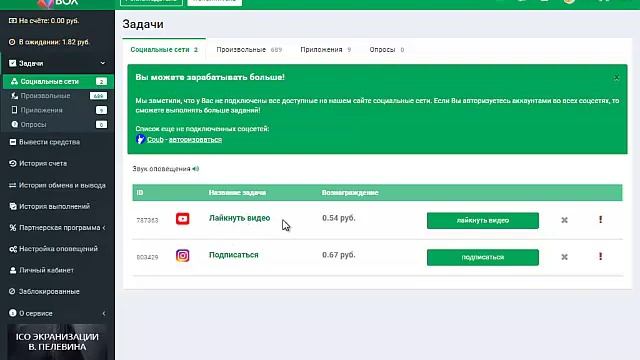Click the Произвольные sidebar icon
The height and width of the screenshot is (360, 640).
tap(14, 96)
